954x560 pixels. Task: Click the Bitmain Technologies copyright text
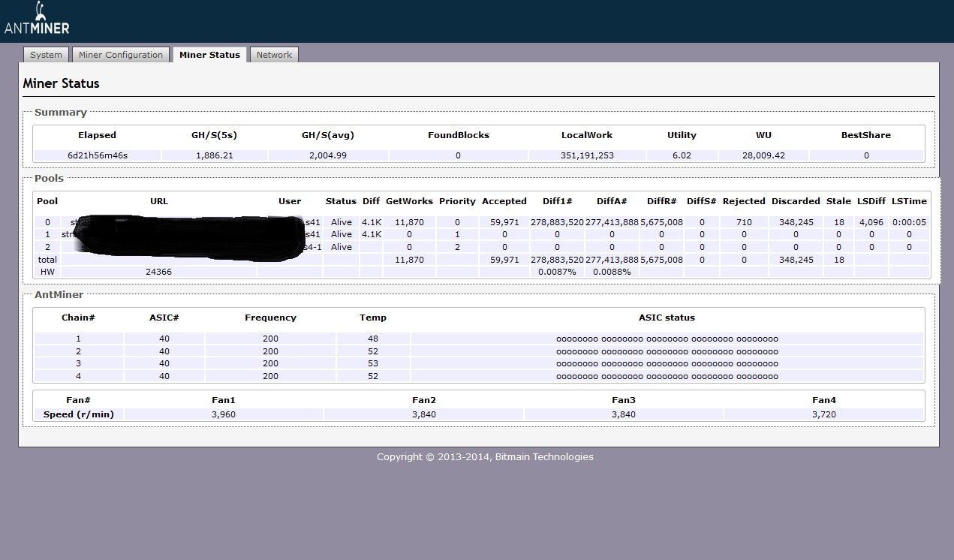pos(485,456)
